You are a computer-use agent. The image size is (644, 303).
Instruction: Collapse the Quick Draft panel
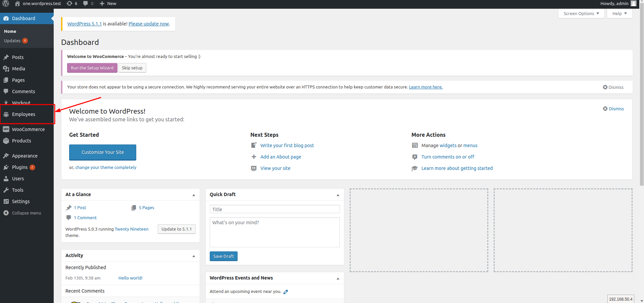[x=338, y=195]
